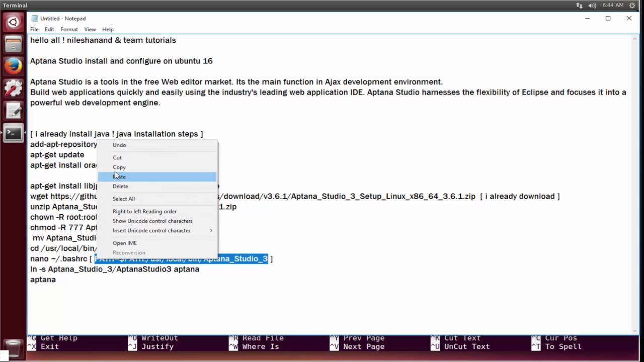The image size is (644, 362).
Task: Open the Trash icon in launcher
Action: 13,348
